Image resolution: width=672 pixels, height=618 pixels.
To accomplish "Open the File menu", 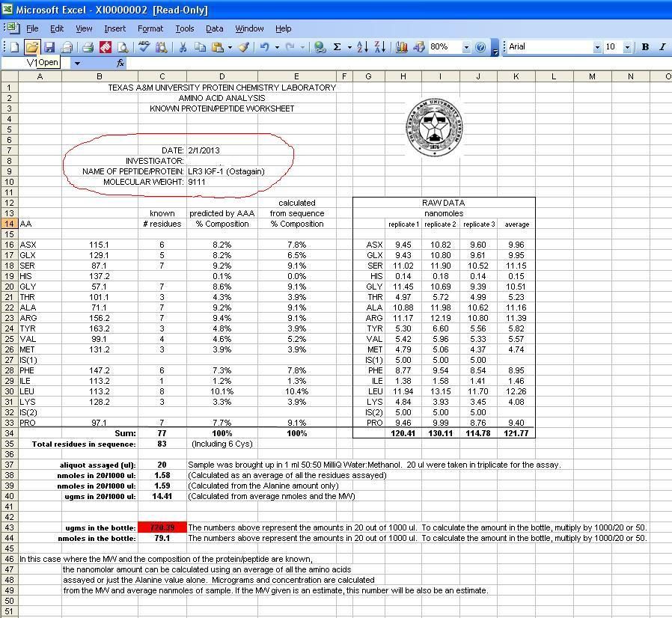I will coord(32,28).
